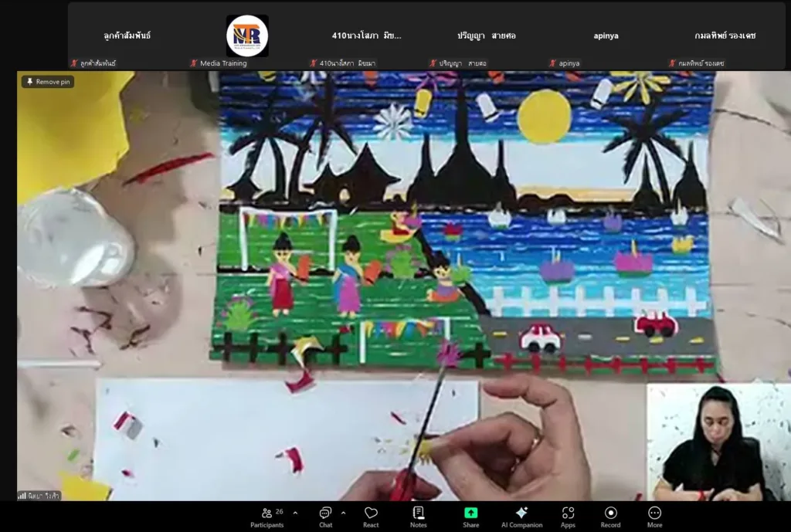The height and width of the screenshot is (532, 791).
Task: Click the React heart icon
Action: [371, 516]
